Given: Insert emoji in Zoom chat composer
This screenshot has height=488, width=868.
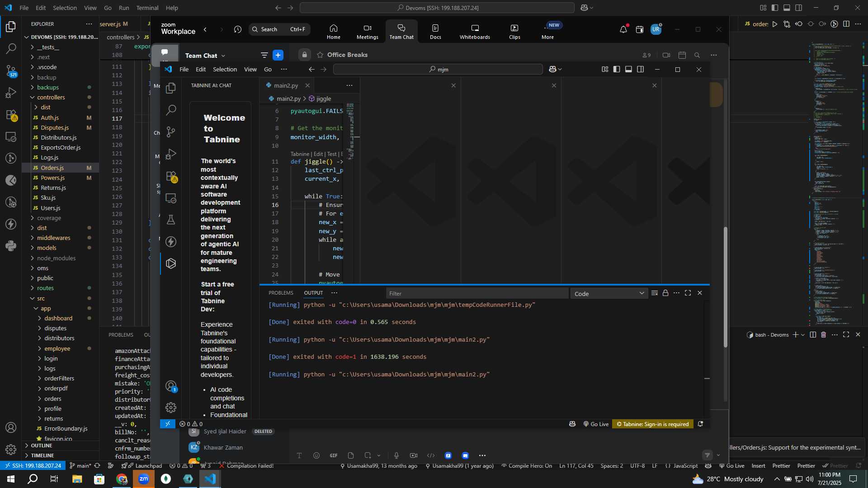Looking at the screenshot, I should (x=316, y=455).
